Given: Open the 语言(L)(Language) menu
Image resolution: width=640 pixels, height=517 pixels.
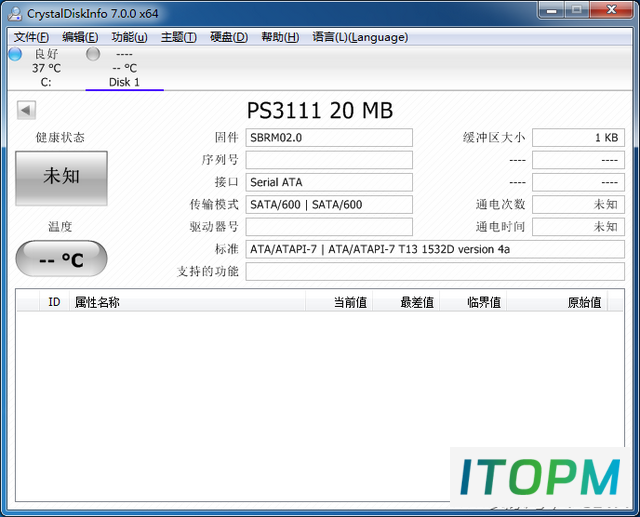Looking at the screenshot, I should point(360,37).
